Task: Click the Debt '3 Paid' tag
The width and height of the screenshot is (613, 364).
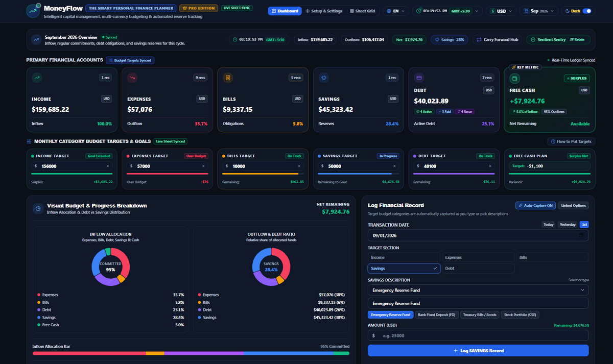Action: click(445, 111)
